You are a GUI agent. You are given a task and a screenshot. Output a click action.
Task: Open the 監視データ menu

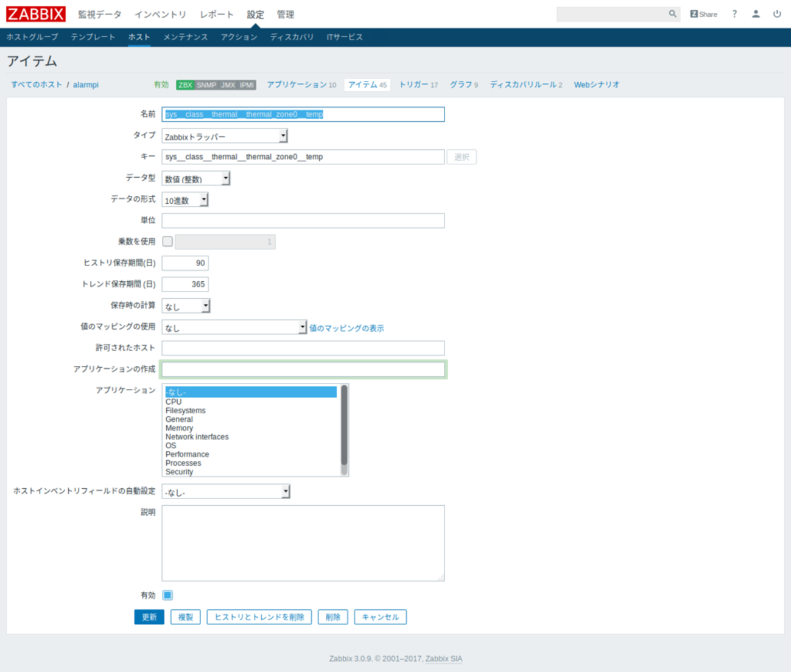tap(100, 15)
